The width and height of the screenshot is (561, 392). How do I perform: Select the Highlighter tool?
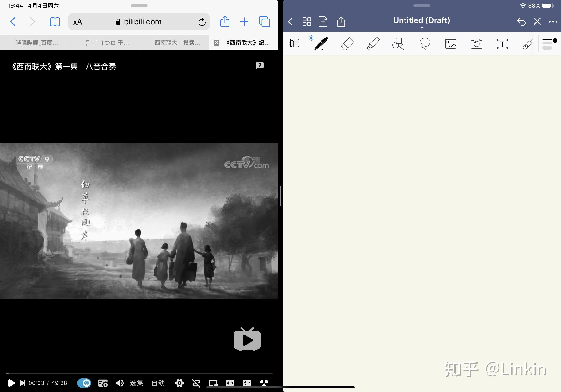373,44
